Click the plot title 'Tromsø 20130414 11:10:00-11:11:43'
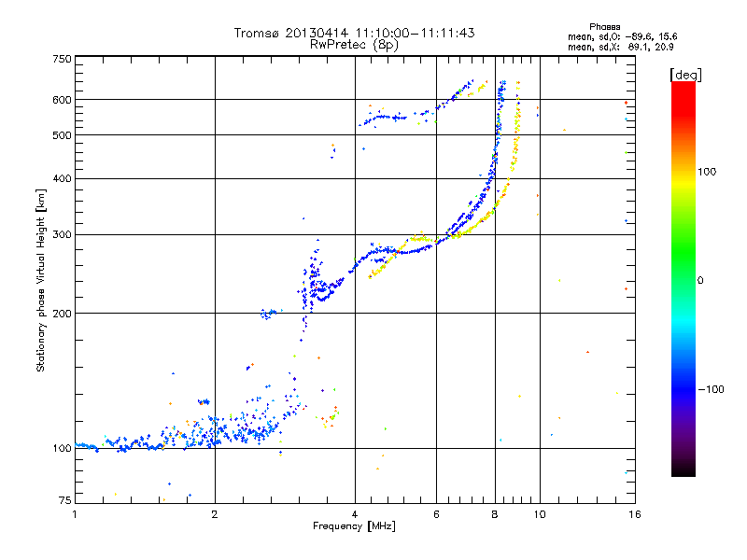The height and width of the screenshot is (560, 747). (x=354, y=33)
